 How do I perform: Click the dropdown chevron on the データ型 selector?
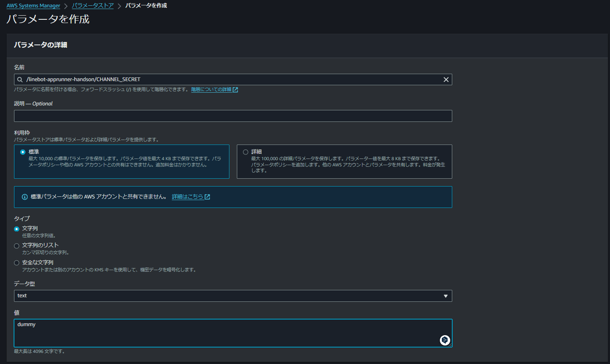click(445, 296)
